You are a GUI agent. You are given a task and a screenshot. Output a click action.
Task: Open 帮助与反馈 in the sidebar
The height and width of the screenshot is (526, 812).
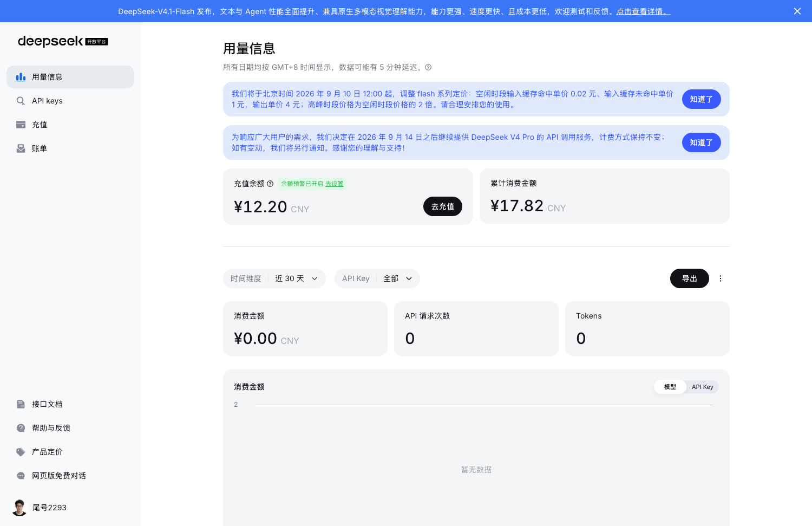70,428
